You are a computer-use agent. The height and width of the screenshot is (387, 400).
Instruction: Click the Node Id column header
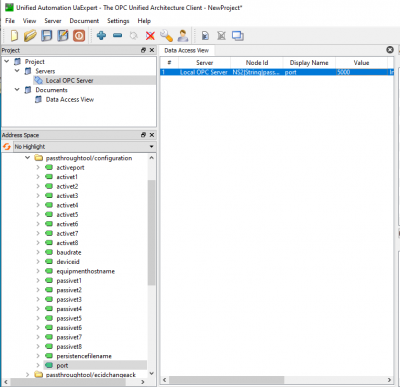pos(257,63)
